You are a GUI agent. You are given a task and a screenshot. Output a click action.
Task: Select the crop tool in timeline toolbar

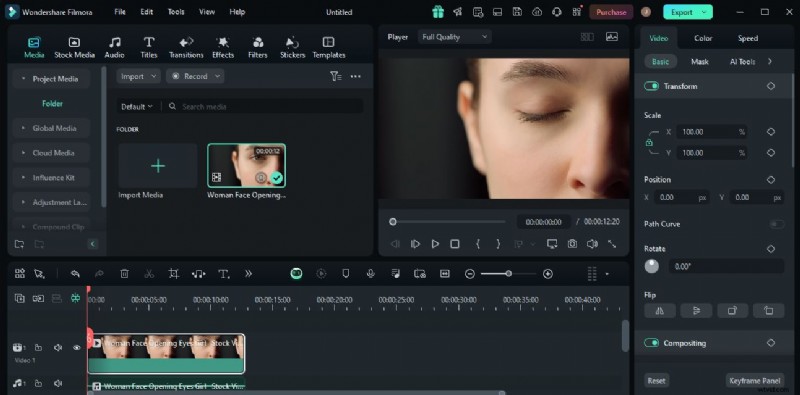click(x=173, y=274)
